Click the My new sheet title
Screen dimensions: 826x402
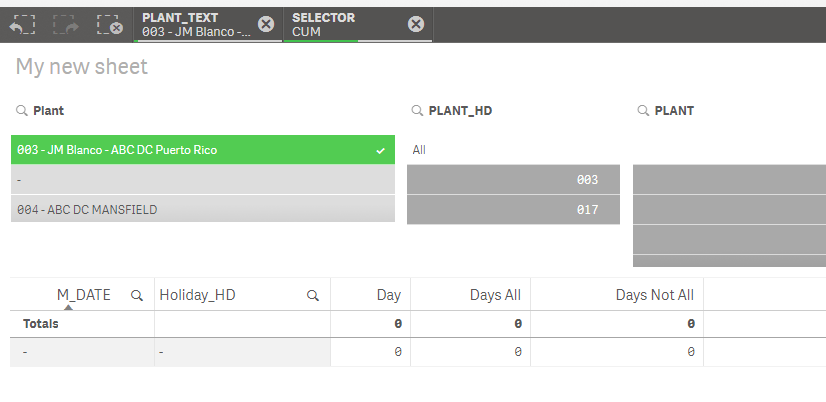pos(82,67)
